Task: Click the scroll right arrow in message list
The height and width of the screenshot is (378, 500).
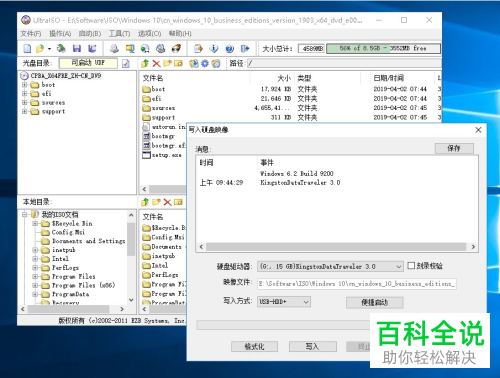Action: pos(473,247)
